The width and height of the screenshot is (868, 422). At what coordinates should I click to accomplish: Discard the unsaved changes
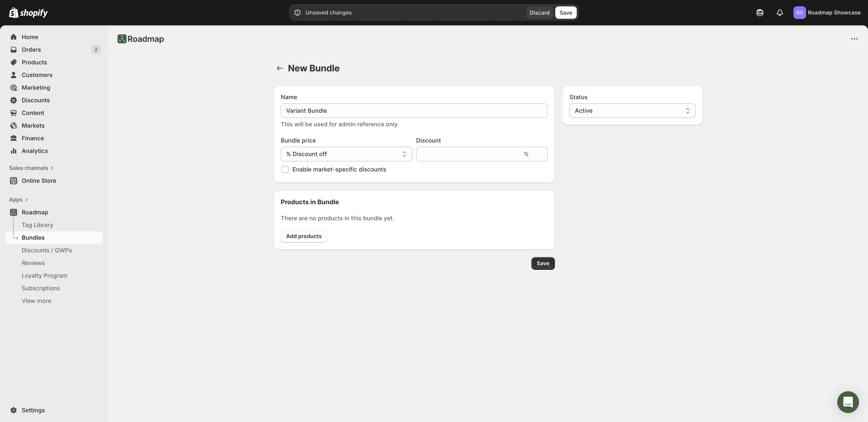click(x=539, y=13)
